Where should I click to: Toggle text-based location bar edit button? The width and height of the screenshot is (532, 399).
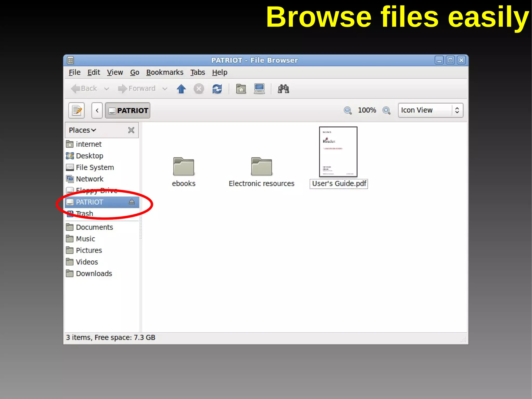(x=77, y=110)
